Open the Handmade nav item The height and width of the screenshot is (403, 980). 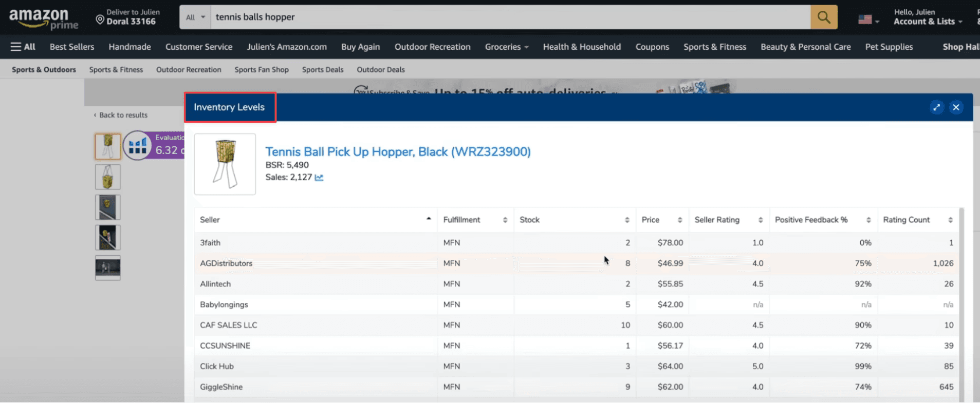click(130, 47)
